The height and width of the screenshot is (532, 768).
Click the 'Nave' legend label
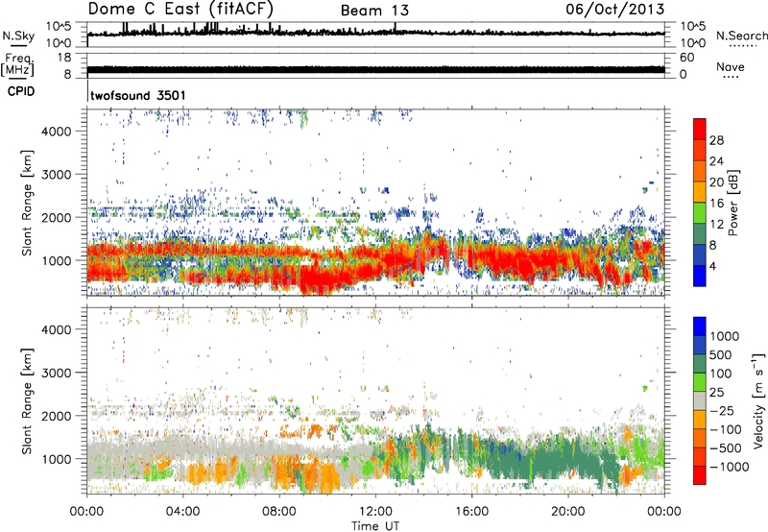tap(731, 67)
